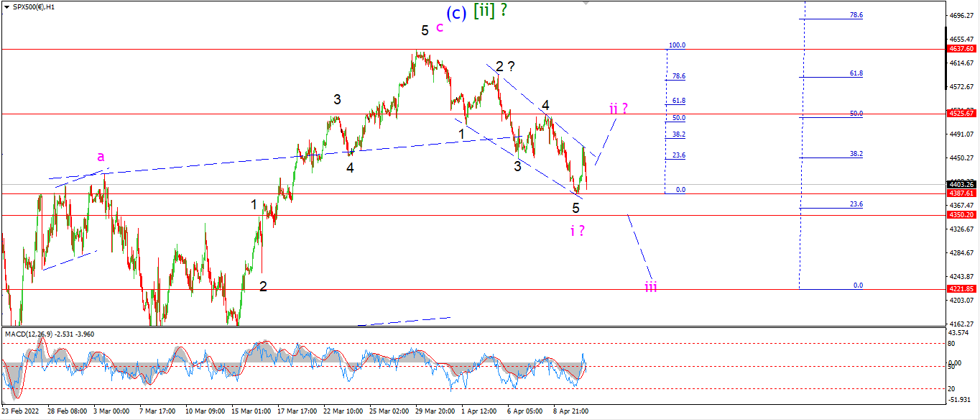The height and width of the screenshot is (420, 980).
Task: Select the blue (c) wave label
Action: pos(456,13)
